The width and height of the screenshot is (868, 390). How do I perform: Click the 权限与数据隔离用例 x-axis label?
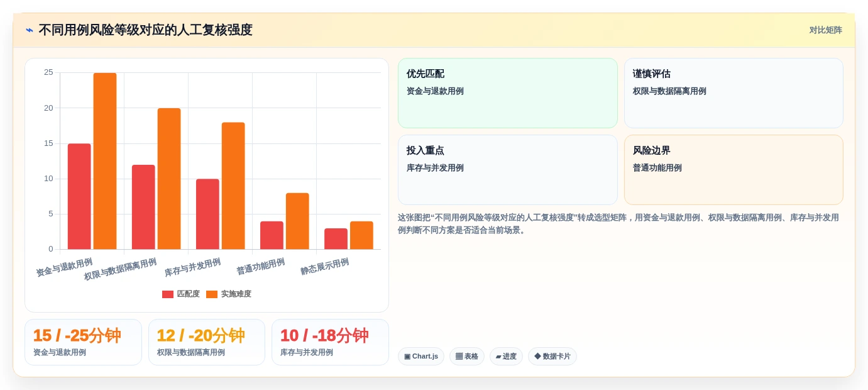120,269
